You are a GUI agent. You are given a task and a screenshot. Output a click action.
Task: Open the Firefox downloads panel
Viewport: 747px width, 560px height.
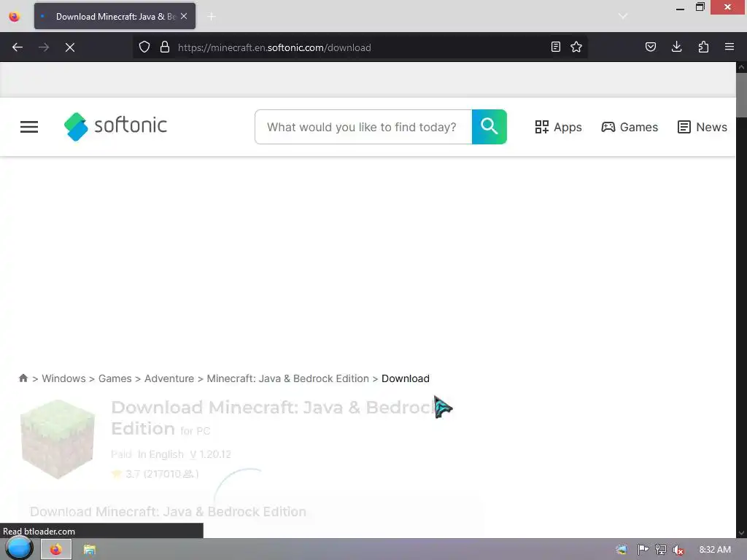tap(677, 47)
